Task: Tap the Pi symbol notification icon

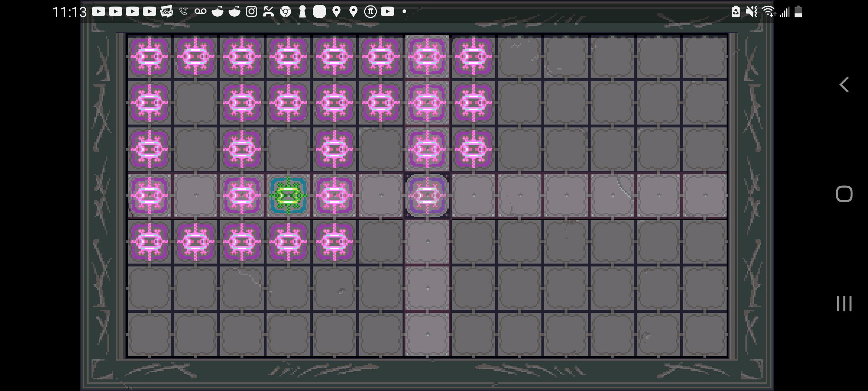Action: (x=370, y=12)
